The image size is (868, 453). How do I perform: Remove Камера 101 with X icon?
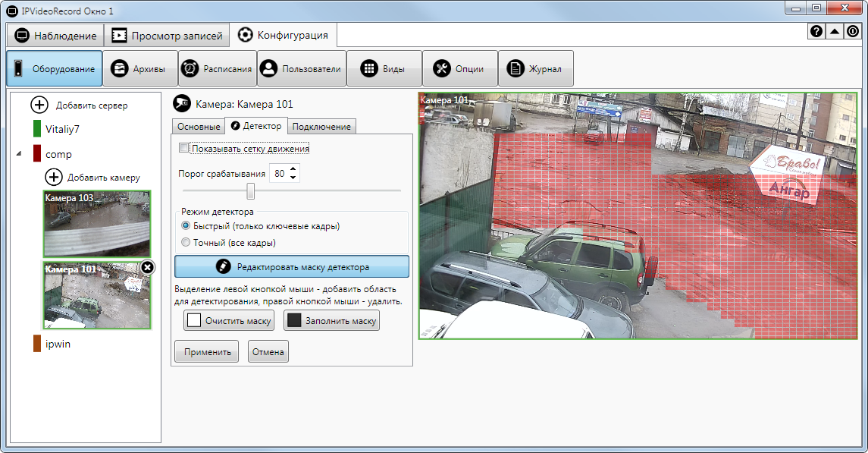point(148,267)
